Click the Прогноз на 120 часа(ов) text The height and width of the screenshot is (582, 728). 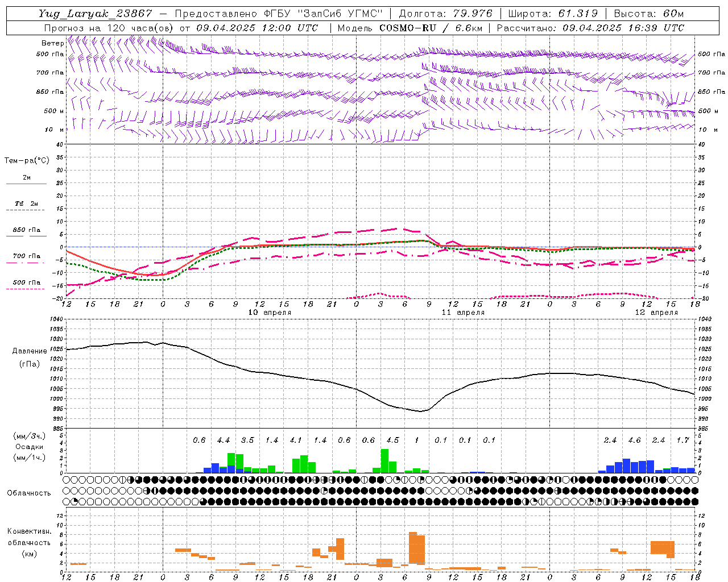tap(109, 28)
